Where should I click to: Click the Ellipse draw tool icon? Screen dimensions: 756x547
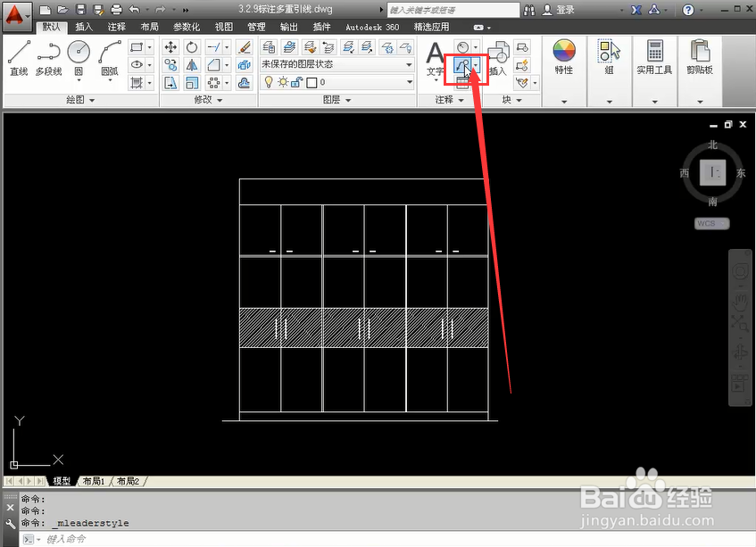click(x=137, y=64)
